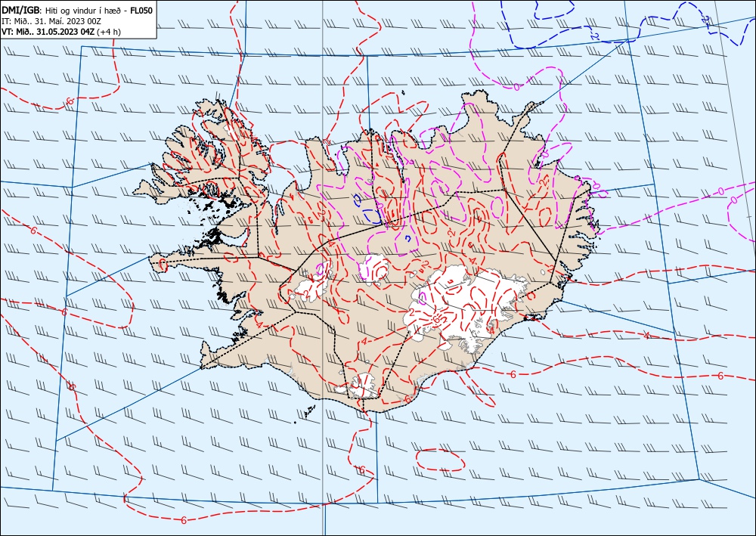The image size is (756, 536).
Task: Click the "FL050" flight level label
Action: pyautogui.click(x=141, y=11)
